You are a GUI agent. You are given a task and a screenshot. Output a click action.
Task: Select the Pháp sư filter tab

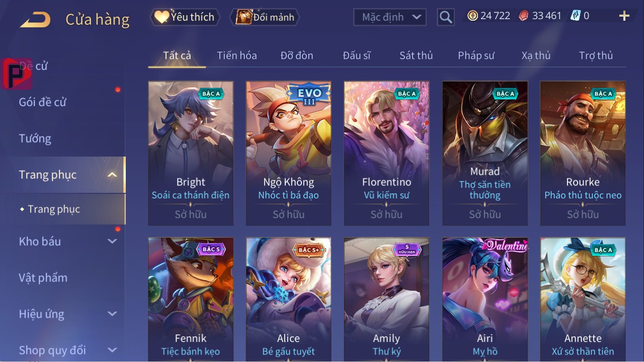pyautogui.click(x=476, y=55)
